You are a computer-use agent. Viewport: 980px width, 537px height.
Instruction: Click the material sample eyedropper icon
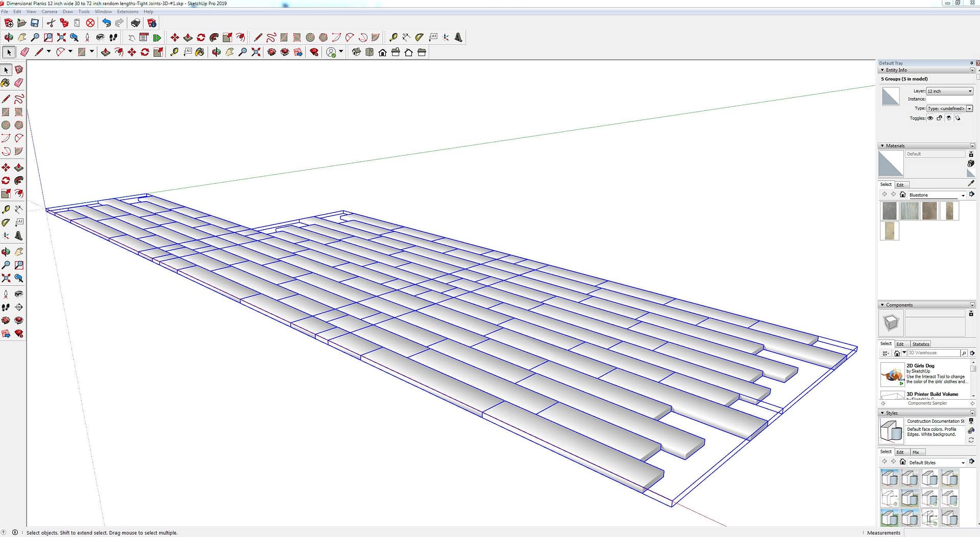pyautogui.click(x=971, y=183)
